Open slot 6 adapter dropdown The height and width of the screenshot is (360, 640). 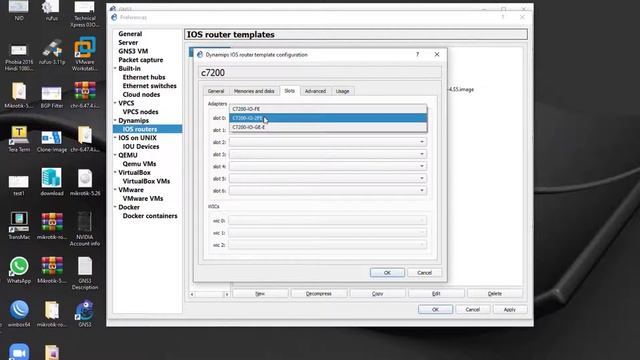point(328,191)
